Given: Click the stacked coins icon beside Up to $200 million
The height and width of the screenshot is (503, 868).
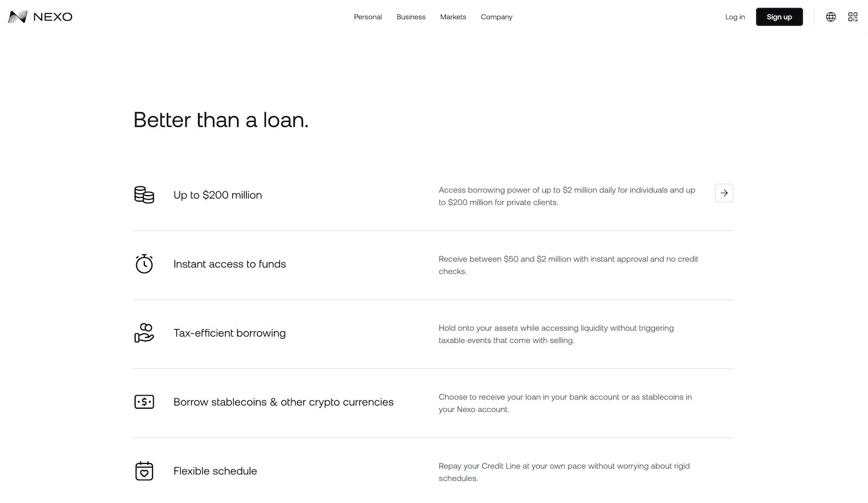Looking at the screenshot, I should click(144, 195).
